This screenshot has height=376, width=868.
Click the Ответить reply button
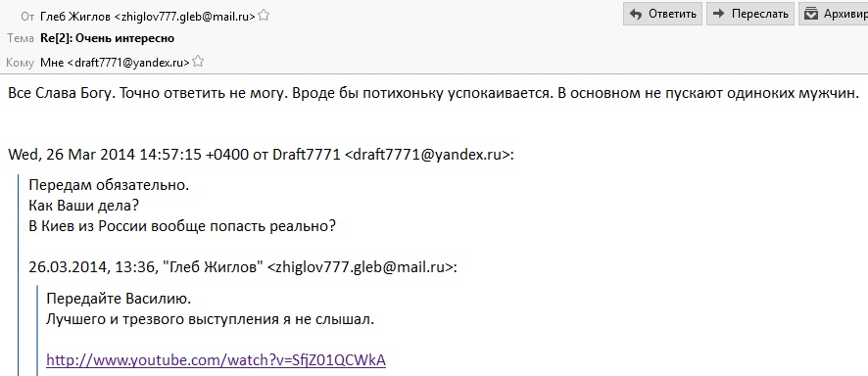point(662,14)
